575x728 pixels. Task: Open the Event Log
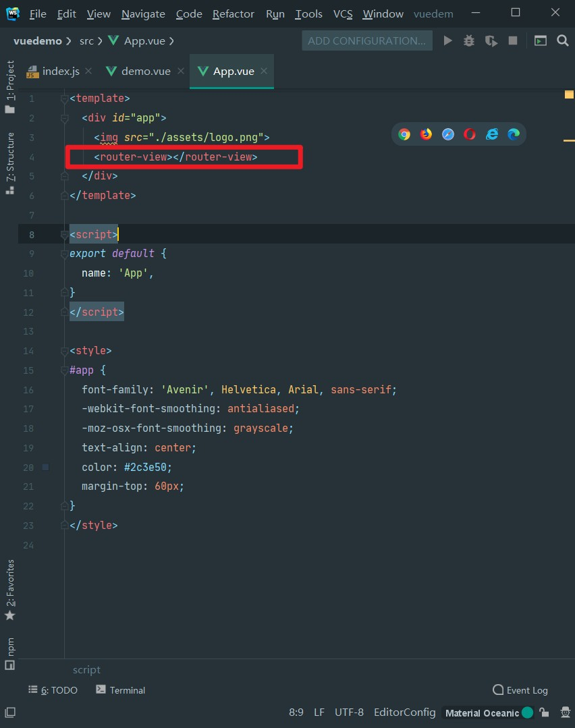520,690
